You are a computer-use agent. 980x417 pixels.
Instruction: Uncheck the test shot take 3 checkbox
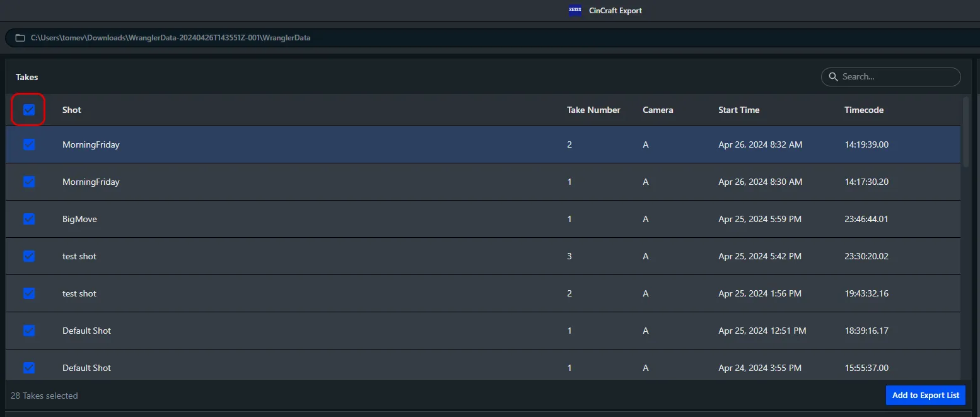click(x=29, y=256)
